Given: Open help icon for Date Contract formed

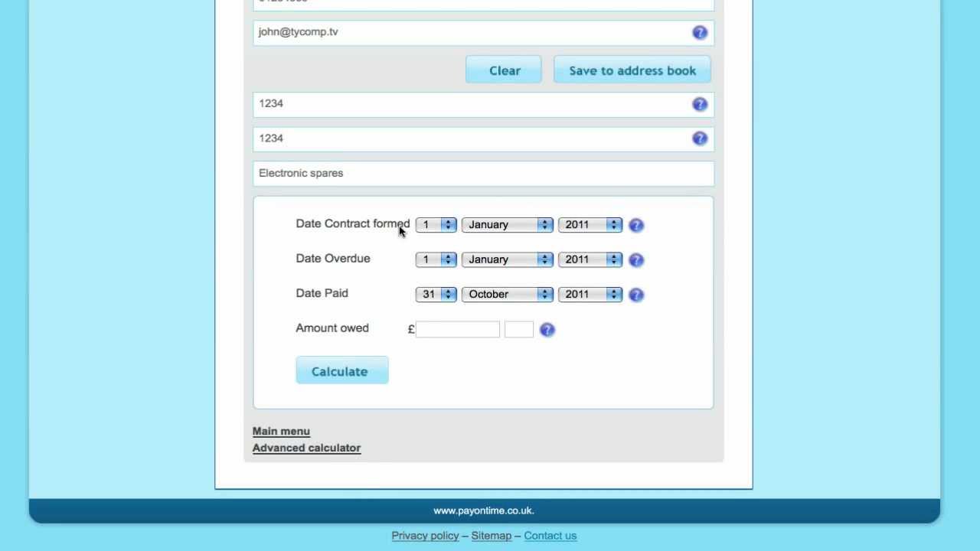Looking at the screenshot, I should (636, 225).
